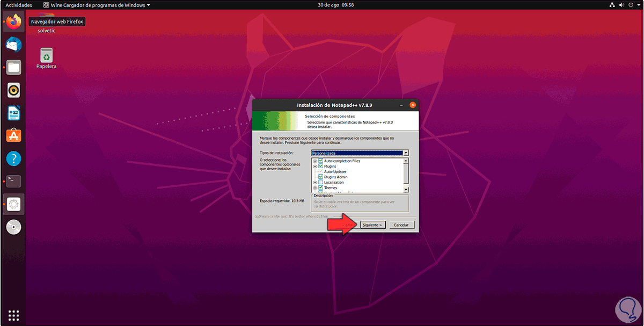The height and width of the screenshot is (326, 644).
Task: Click the greyed Auto-Updater checkbox
Action: (x=321, y=171)
